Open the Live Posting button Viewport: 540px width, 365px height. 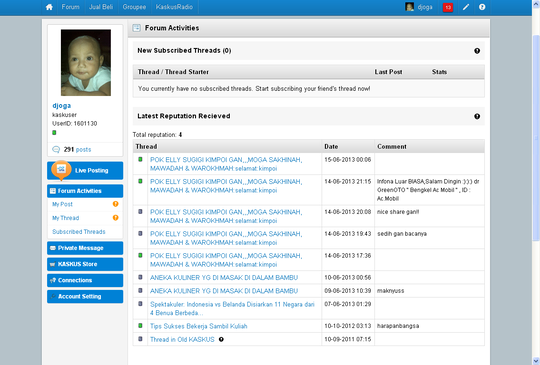click(85, 170)
